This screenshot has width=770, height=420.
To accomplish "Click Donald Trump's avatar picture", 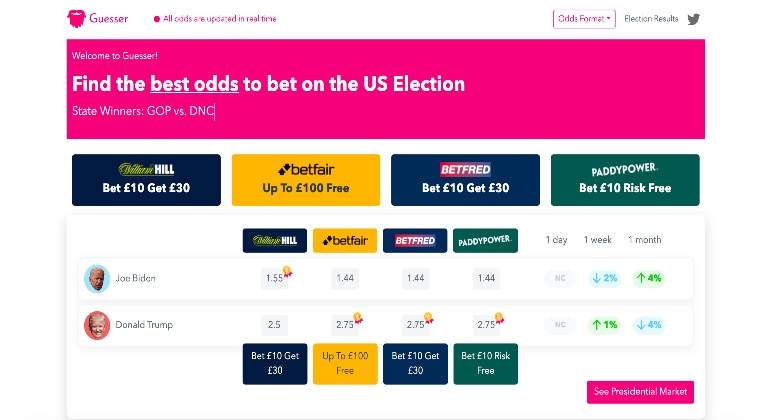I will click(x=97, y=325).
